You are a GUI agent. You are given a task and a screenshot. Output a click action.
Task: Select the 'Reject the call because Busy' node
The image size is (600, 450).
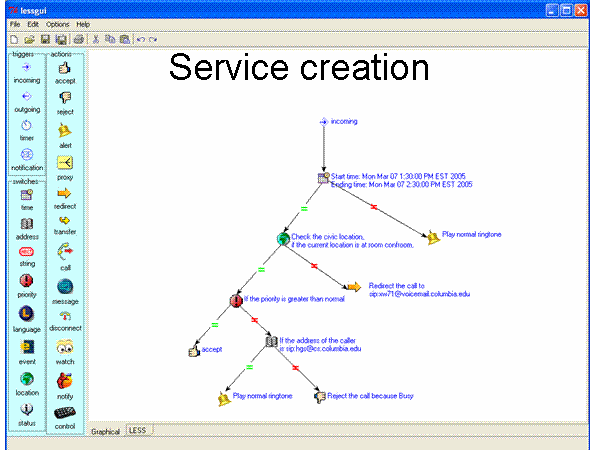pyautogui.click(x=320, y=396)
